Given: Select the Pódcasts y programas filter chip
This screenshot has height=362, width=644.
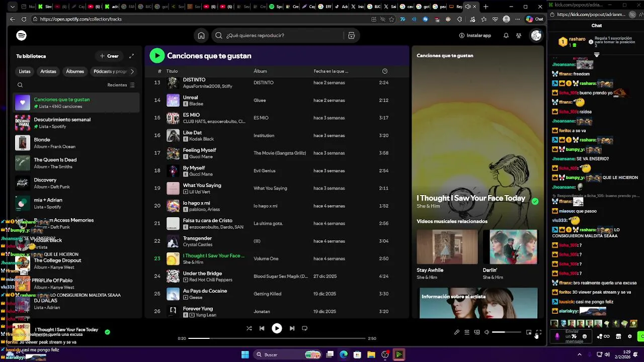Looking at the screenshot, I should coord(109,71).
